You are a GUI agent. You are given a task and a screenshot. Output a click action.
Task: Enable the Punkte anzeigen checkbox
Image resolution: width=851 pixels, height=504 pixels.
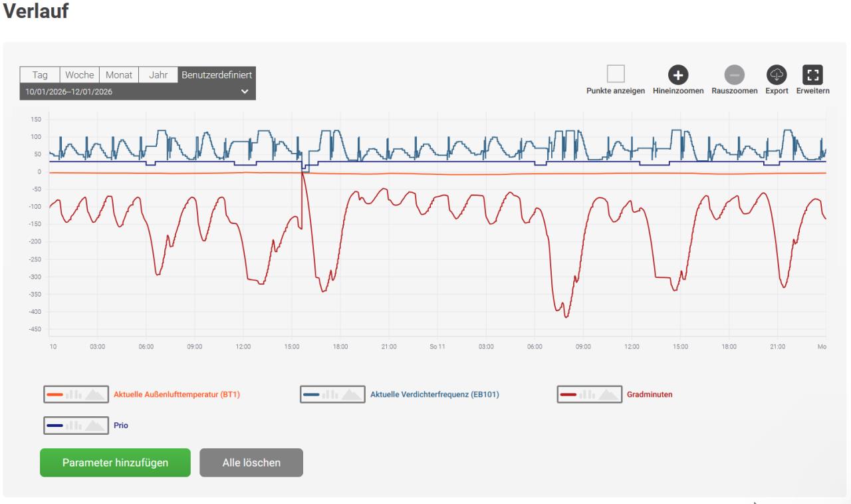[616, 74]
